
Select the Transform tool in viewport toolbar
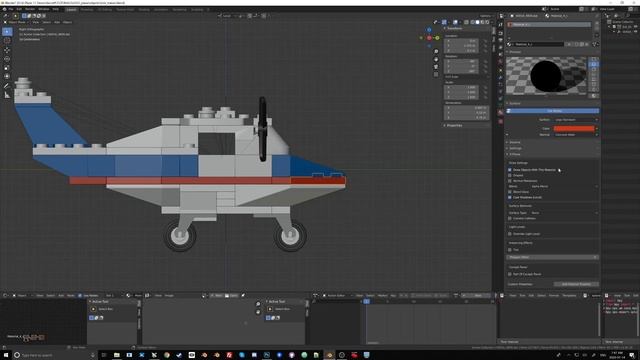(x=7, y=76)
